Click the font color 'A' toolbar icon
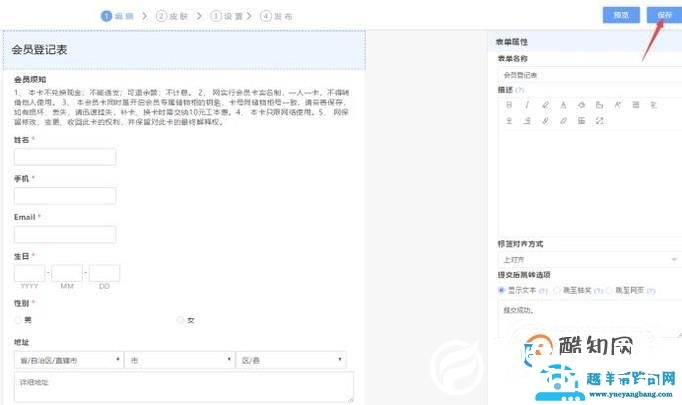682x405 pixels. [563, 105]
